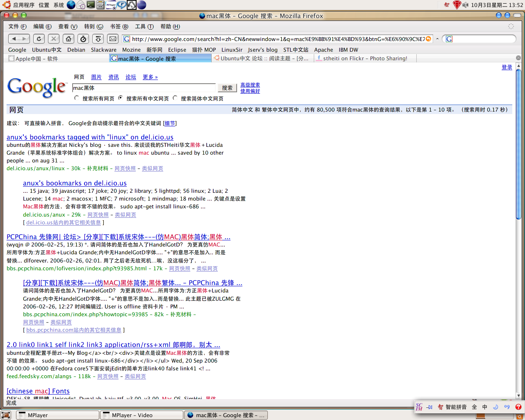The image size is (525, 420).
Task: Click the orange feed icon in URL bar
Action: point(429,39)
